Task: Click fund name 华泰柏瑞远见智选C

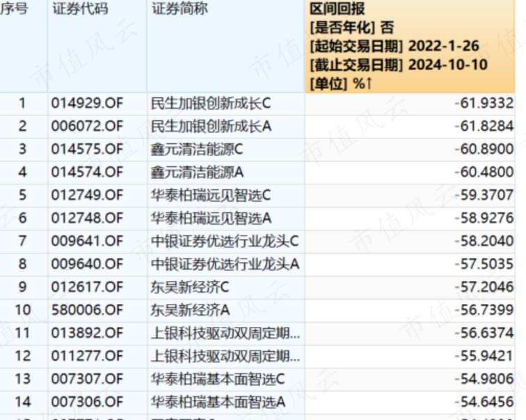Action: [211, 195]
